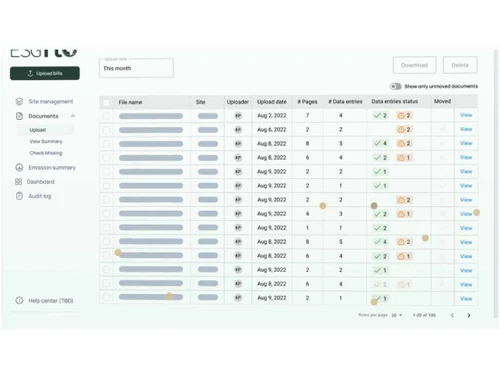Click the KP avatar in the Aug 9 row with 4 pages
Image resolution: width=500 pixels, height=375 pixels.
tap(238, 214)
